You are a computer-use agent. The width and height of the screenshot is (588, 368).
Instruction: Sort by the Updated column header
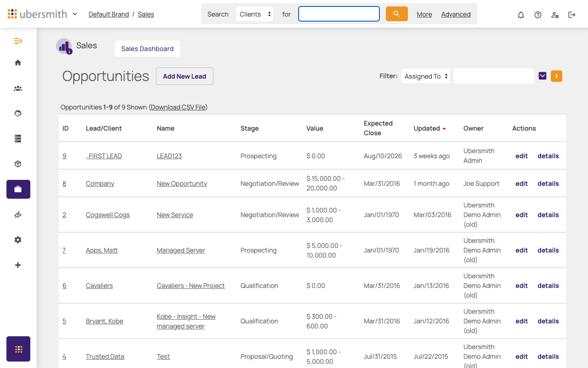[x=427, y=128]
